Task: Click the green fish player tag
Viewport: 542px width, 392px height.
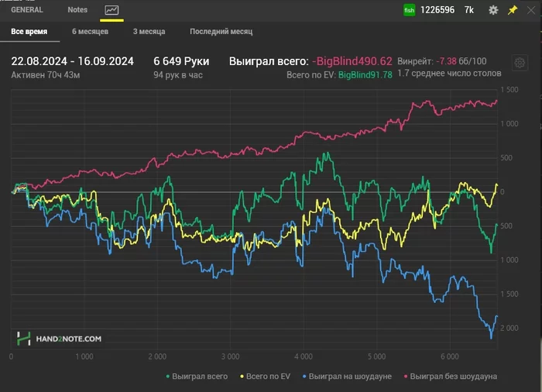Action: 410,10
